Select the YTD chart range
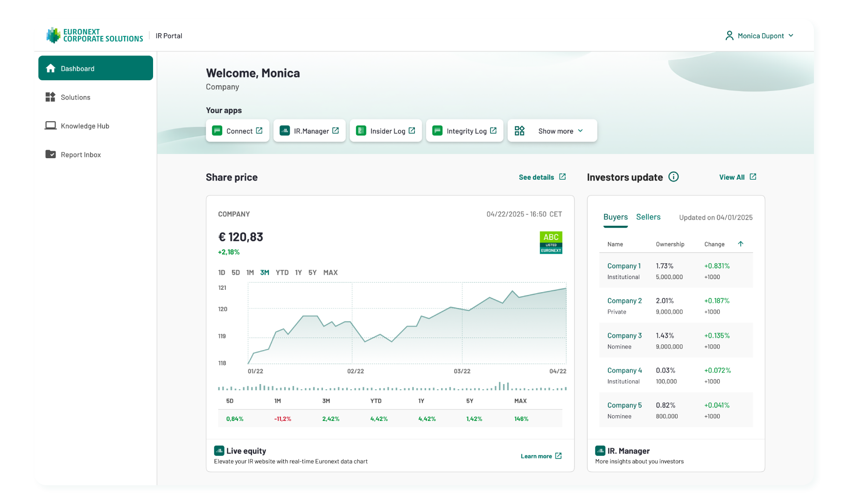The width and height of the screenshot is (848, 504). click(282, 273)
